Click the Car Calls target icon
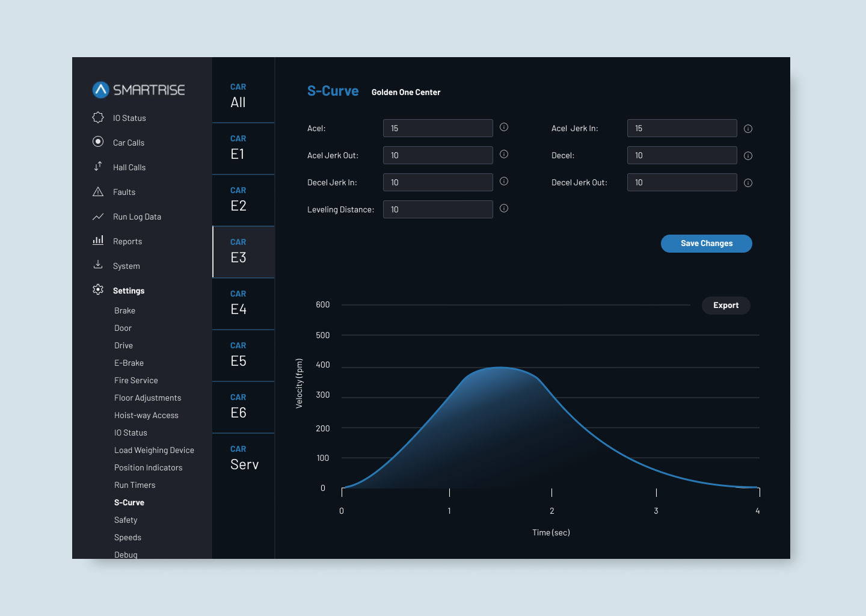Screen dimensions: 866x616 coord(98,142)
